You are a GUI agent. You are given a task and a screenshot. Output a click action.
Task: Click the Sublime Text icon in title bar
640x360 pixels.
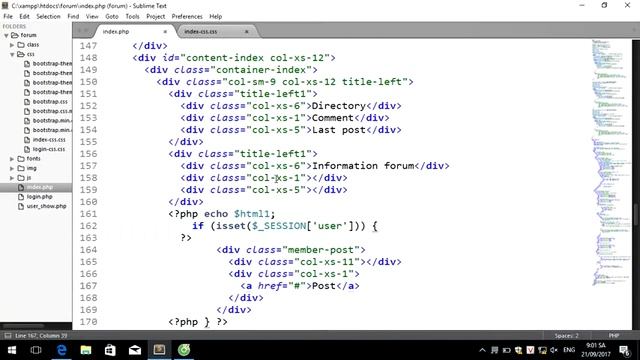(5, 5)
